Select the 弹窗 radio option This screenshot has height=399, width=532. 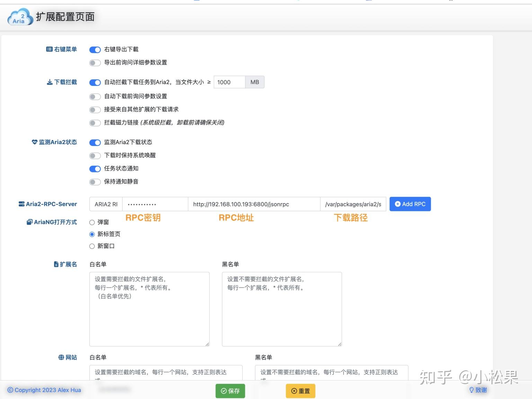(92, 222)
